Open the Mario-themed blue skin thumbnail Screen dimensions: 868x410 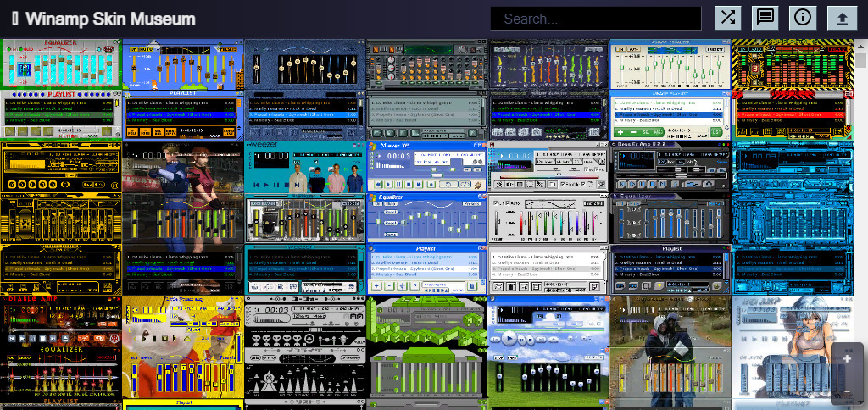[x=183, y=90]
